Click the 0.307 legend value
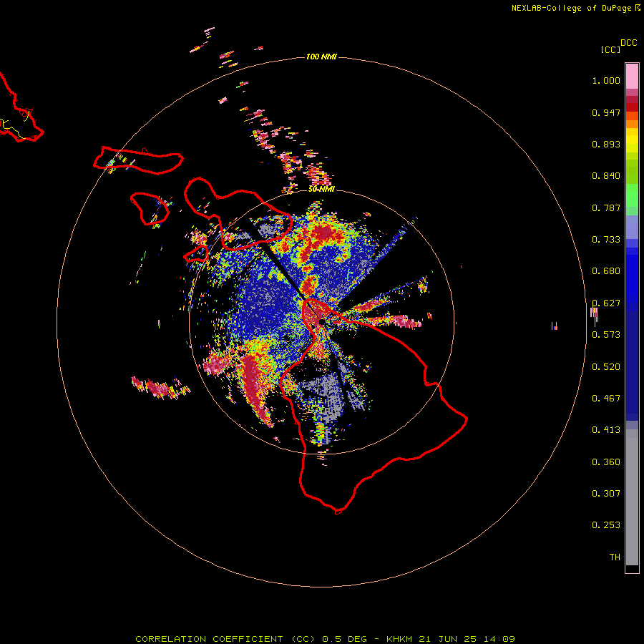 pos(606,494)
